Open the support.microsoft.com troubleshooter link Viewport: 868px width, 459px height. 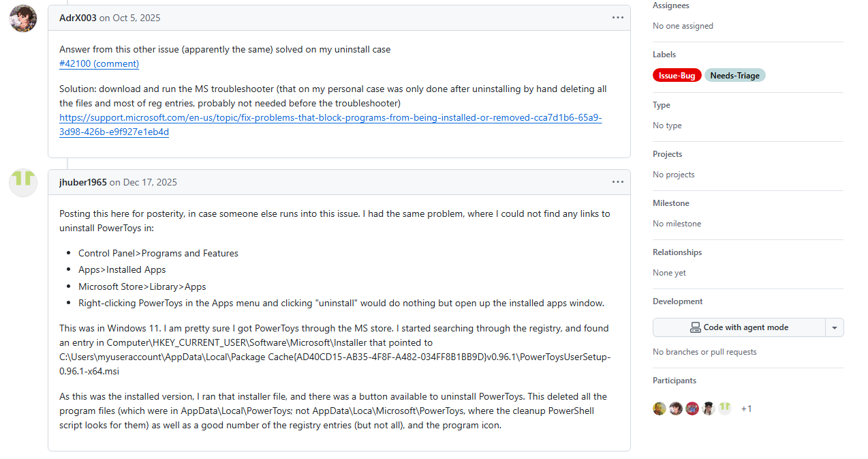[330, 125]
